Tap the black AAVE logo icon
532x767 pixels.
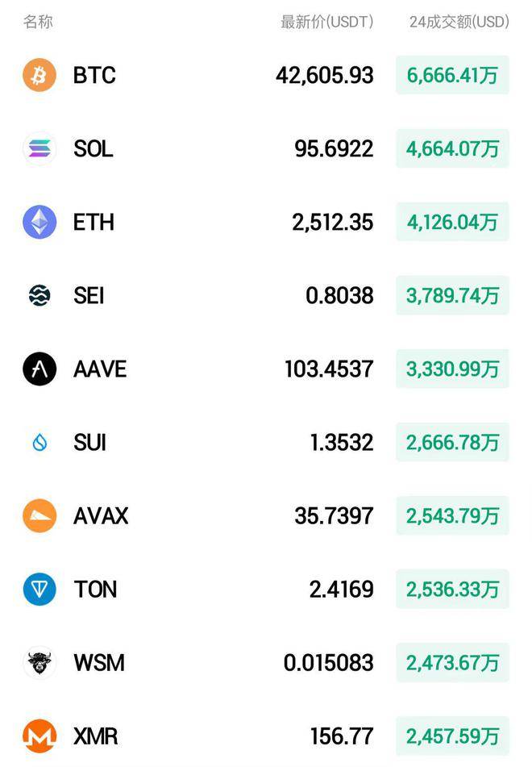(x=39, y=369)
